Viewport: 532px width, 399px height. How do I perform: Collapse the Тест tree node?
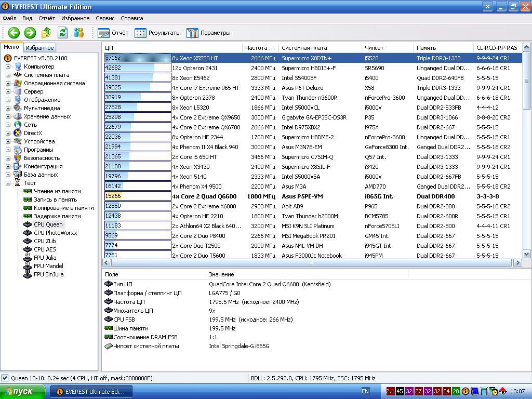pos(8,183)
